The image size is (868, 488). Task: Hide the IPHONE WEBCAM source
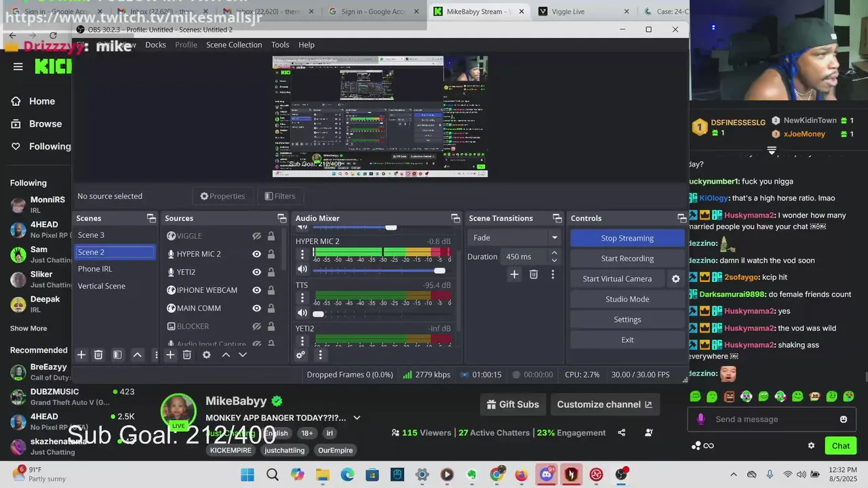[256, 290]
